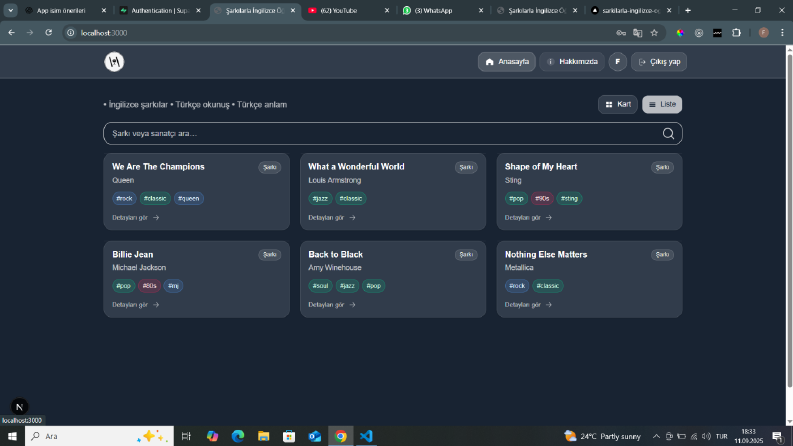Show hidden system tray icons

click(x=656, y=436)
